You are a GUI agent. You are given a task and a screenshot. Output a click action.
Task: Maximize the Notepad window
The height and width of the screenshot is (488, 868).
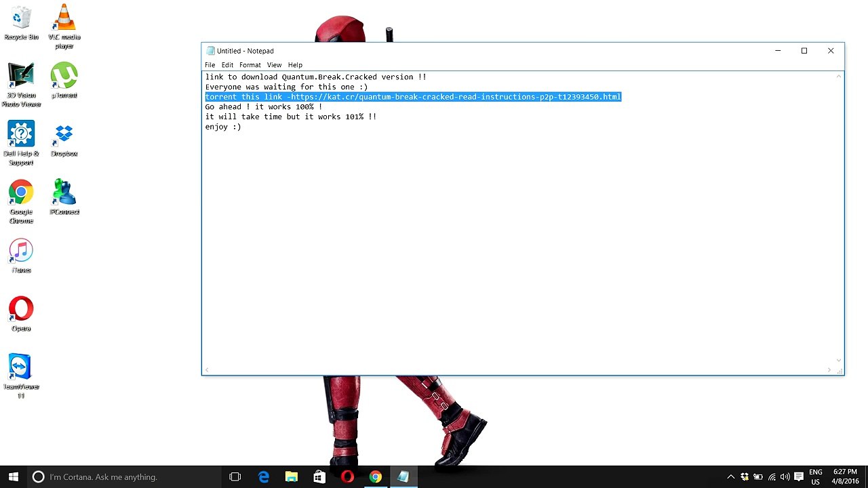(x=804, y=51)
